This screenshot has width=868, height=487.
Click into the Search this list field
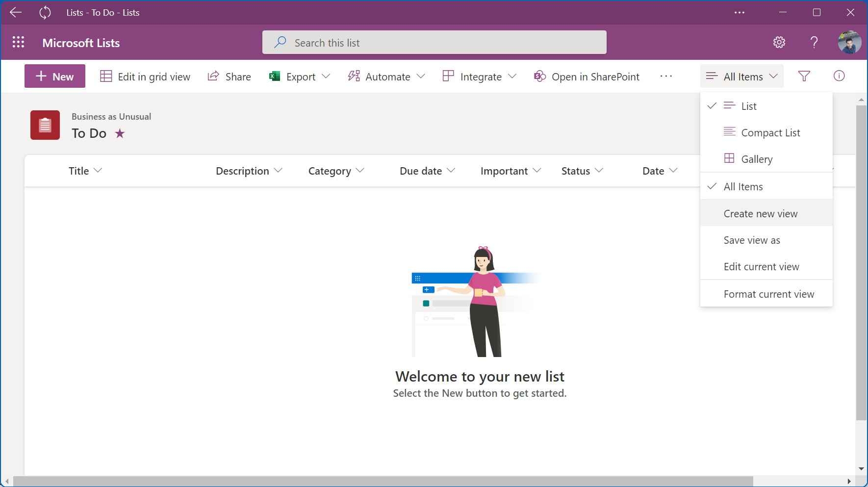tap(434, 43)
